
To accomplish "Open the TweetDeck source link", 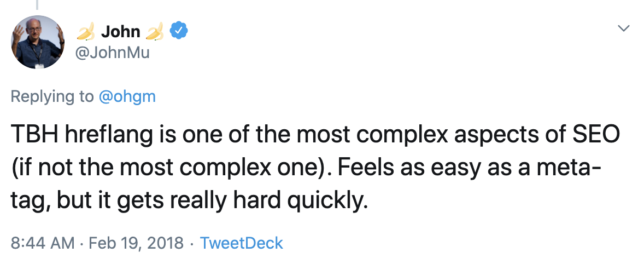I will 241,243.
